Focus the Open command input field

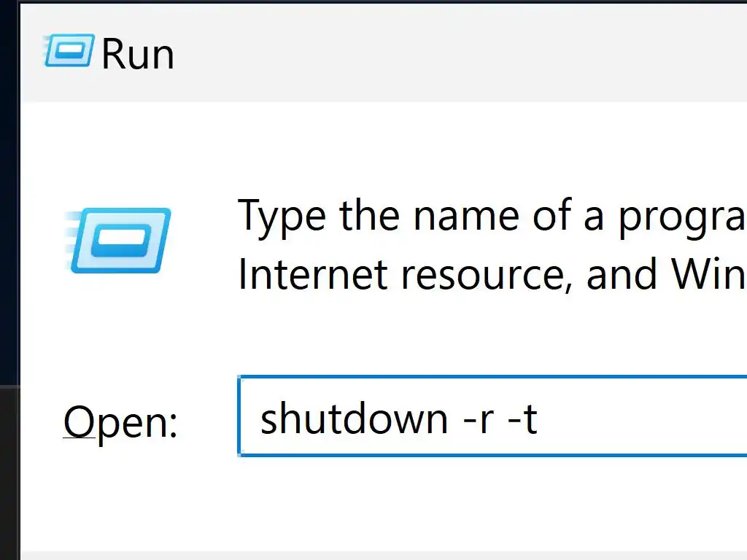click(x=492, y=416)
